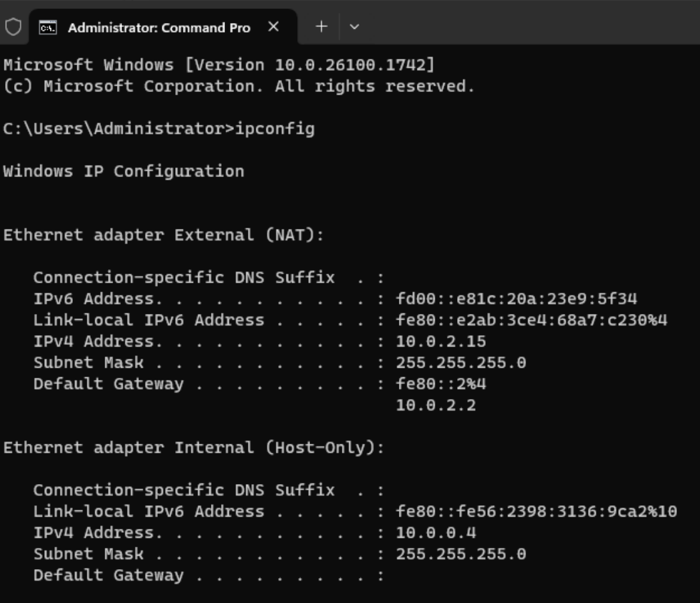Click the default gateway 10.0.2.2
Screen dimensions: 700x603
tap(435, 405)
